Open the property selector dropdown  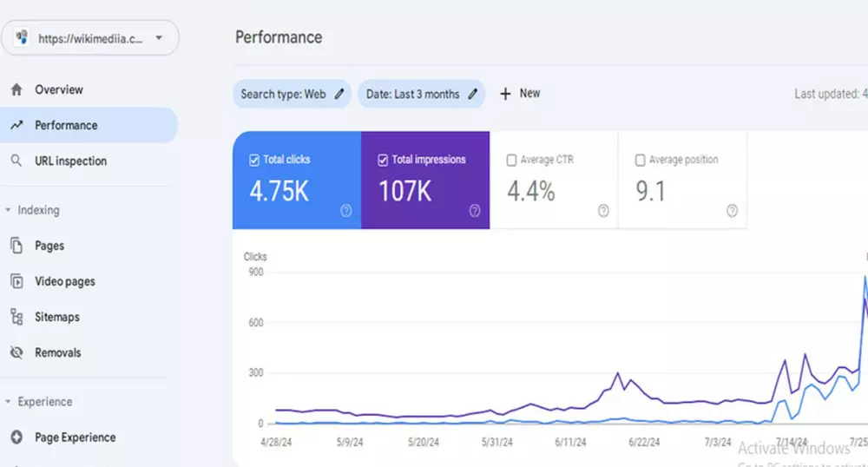[159, 38]
